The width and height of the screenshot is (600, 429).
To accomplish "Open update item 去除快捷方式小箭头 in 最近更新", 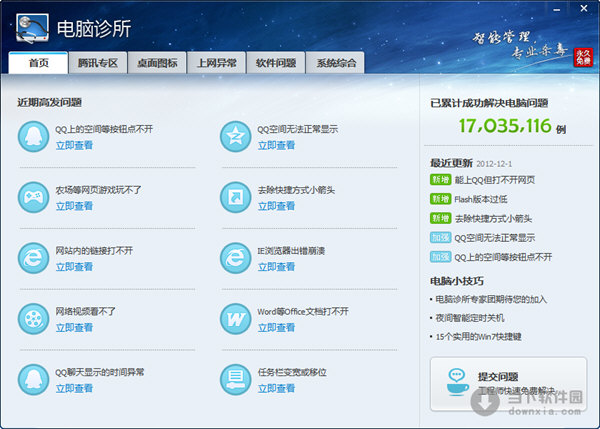I will (493, 219).
